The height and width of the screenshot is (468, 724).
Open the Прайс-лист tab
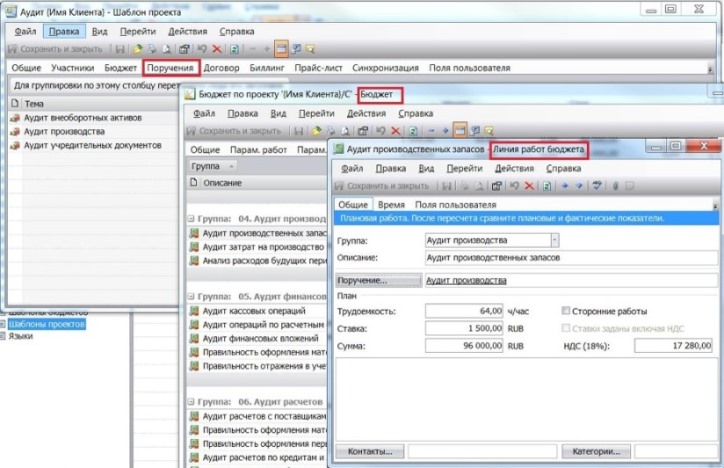coord(318,68)
